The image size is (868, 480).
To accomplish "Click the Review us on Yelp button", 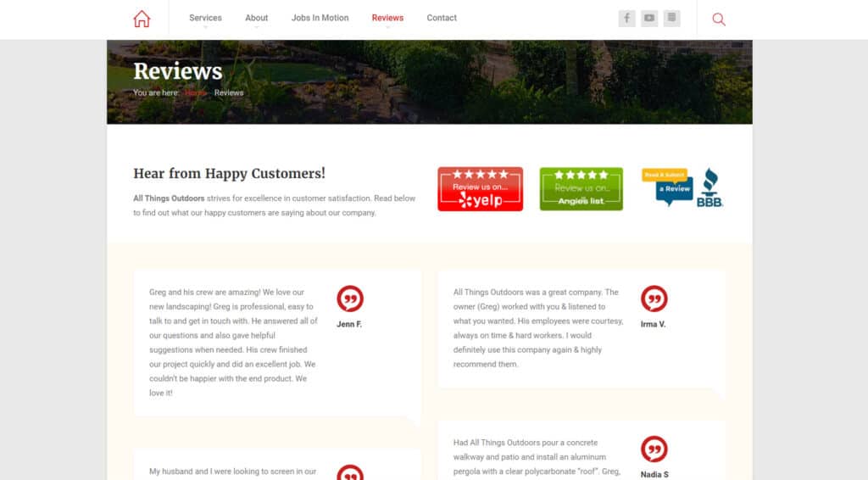I will (x=480, y=189).
